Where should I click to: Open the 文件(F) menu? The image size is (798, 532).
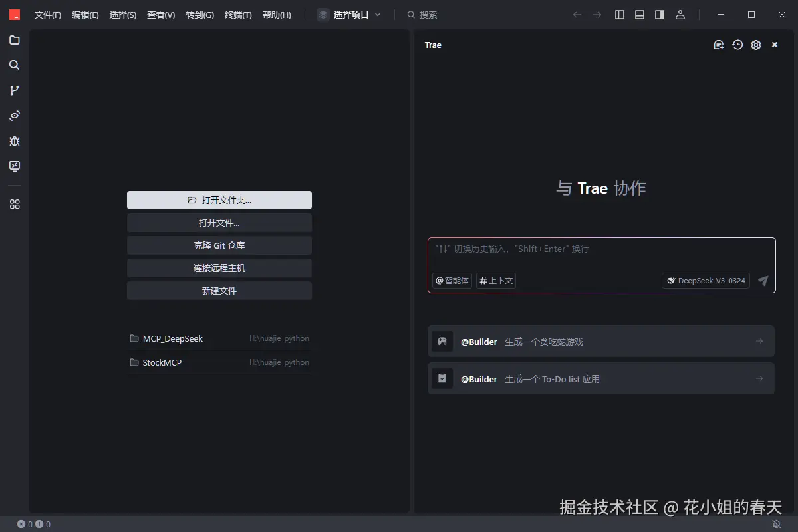(48, 15)
